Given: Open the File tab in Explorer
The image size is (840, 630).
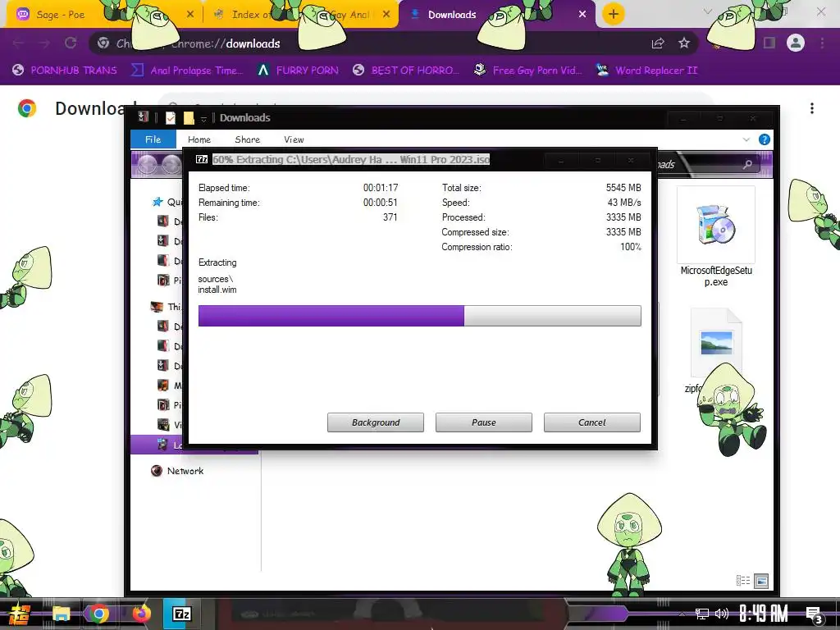Looking at the screenshot, I should click(x=153, y=139).
